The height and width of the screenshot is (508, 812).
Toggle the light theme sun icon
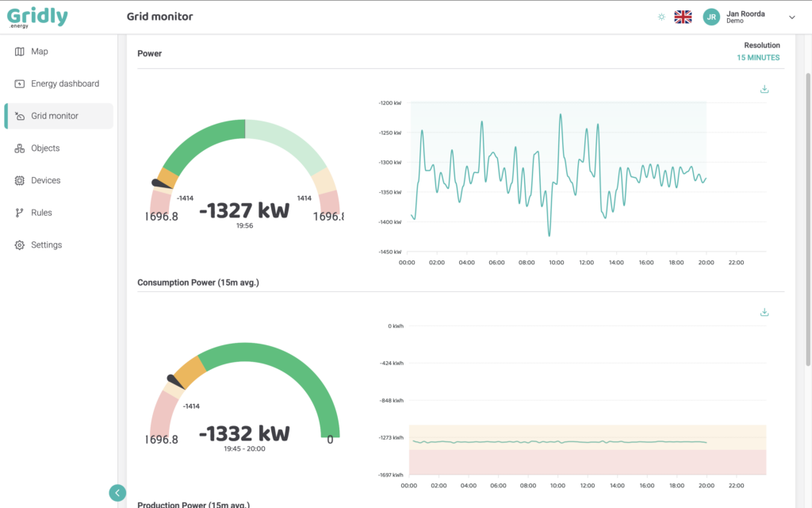tap(661, 17)
